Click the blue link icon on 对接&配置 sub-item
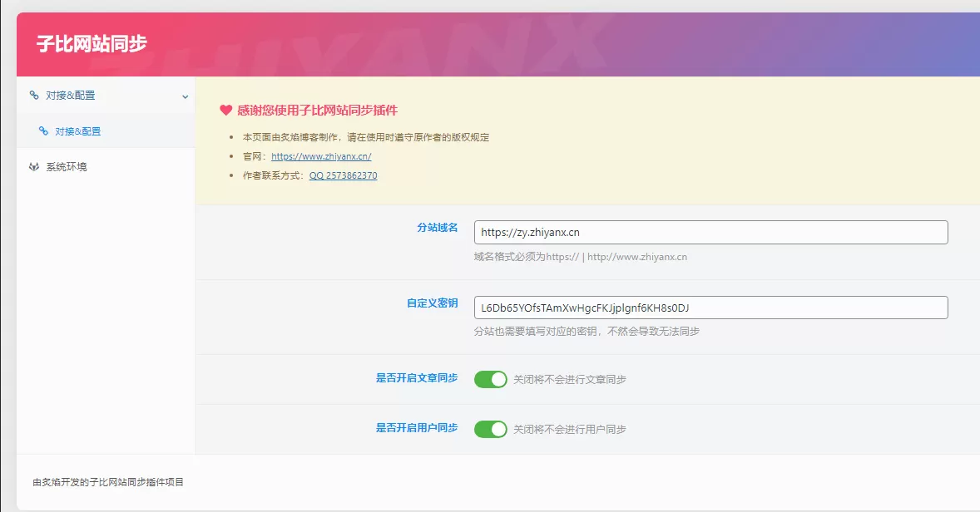The height and width of the screenshot is (512, 980). [x=46, y=130]
